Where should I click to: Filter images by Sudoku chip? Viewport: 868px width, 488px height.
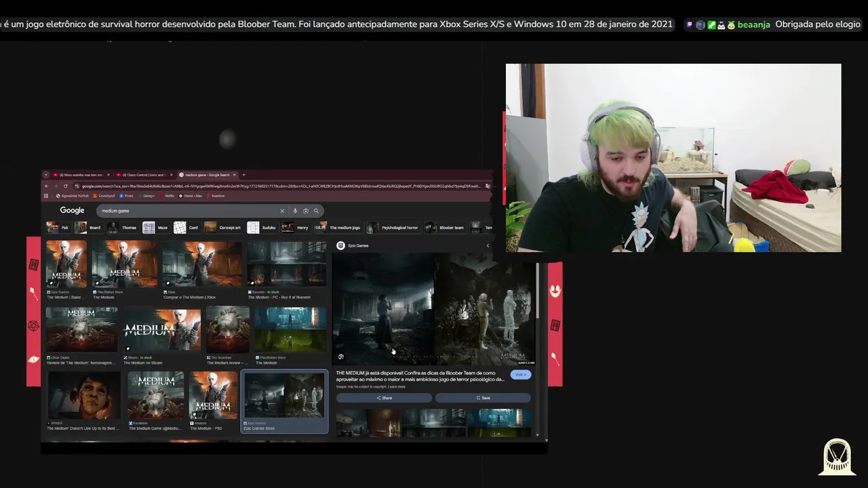tap(263, 227)
